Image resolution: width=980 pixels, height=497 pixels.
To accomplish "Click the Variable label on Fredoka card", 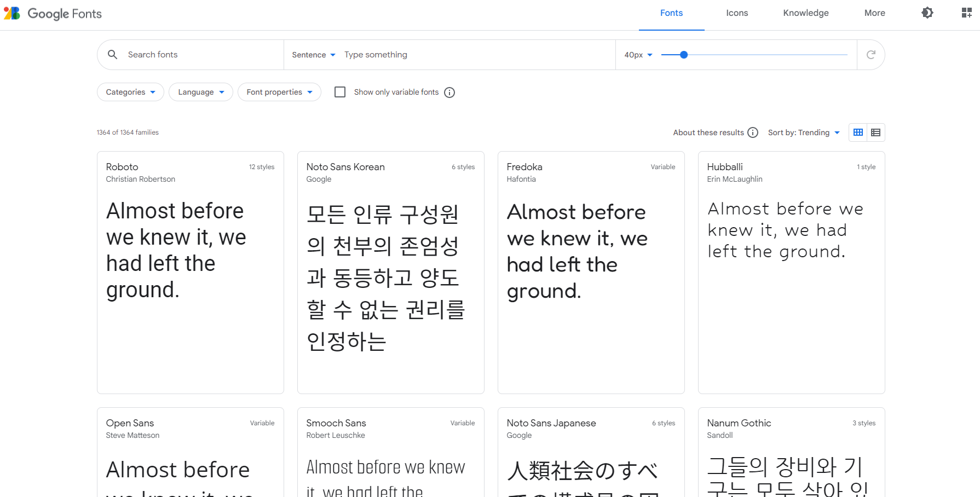I will pyautogui.click(x=663, y=167).
